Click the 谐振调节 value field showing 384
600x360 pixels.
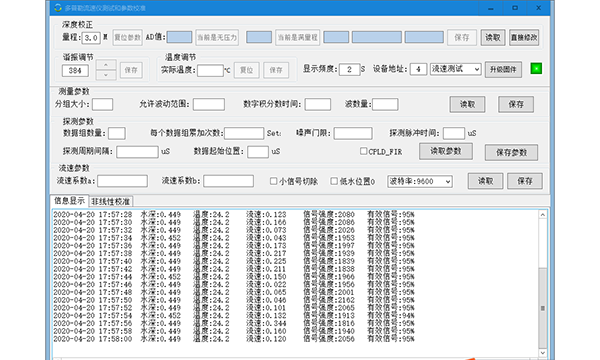[x=75, y=70]
